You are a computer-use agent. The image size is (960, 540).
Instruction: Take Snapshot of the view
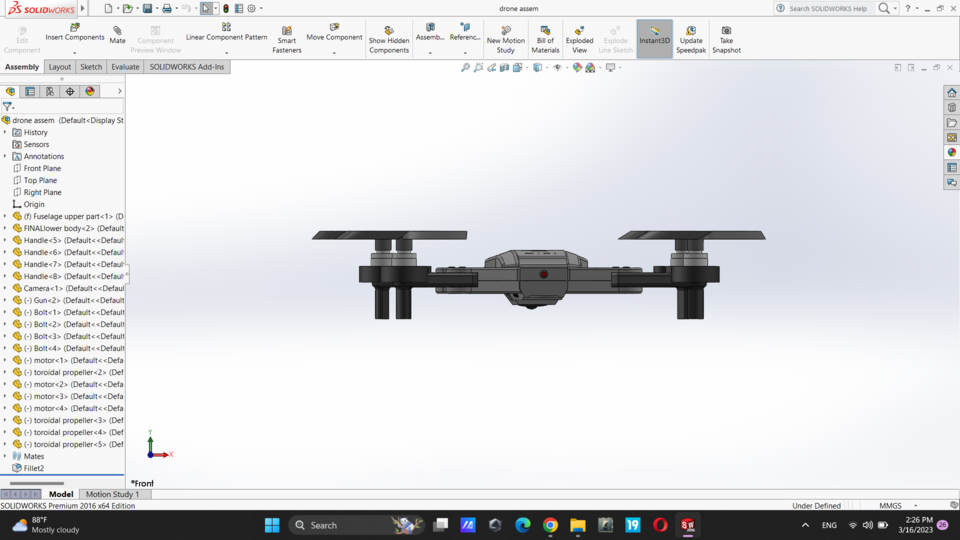pos(726,40)
